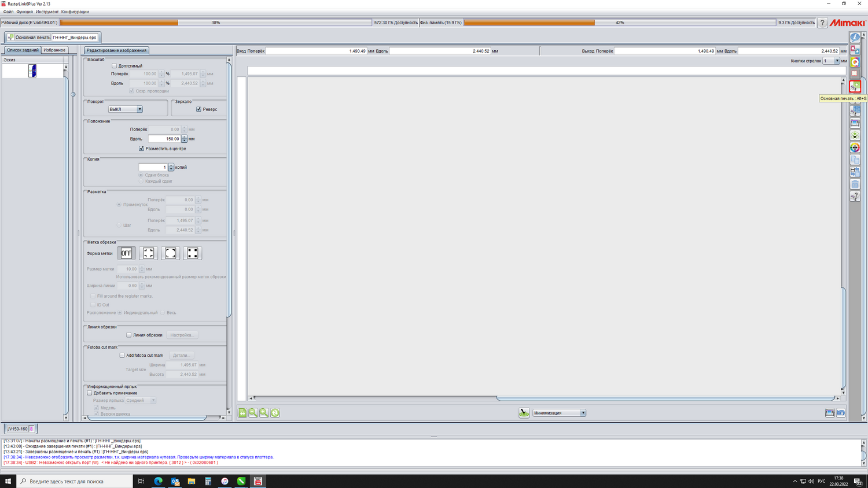Screen dimensions: 868x488
Task: Select the JV150-160 printer tab
Action: point(21,429)
